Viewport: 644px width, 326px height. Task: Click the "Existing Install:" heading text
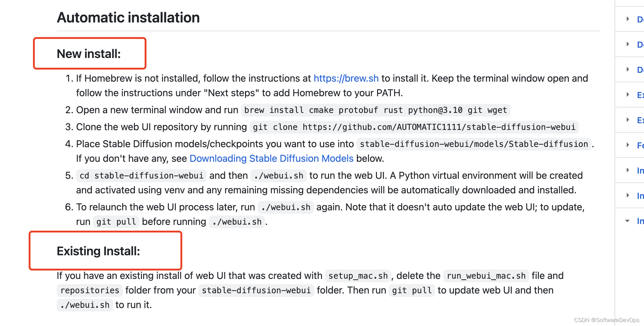[x=98, y=251]
